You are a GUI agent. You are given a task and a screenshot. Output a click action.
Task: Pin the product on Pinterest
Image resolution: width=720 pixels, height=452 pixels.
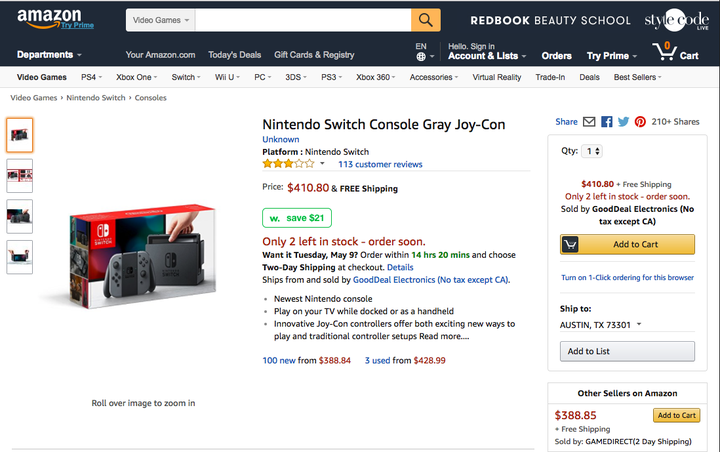(640, 122)
